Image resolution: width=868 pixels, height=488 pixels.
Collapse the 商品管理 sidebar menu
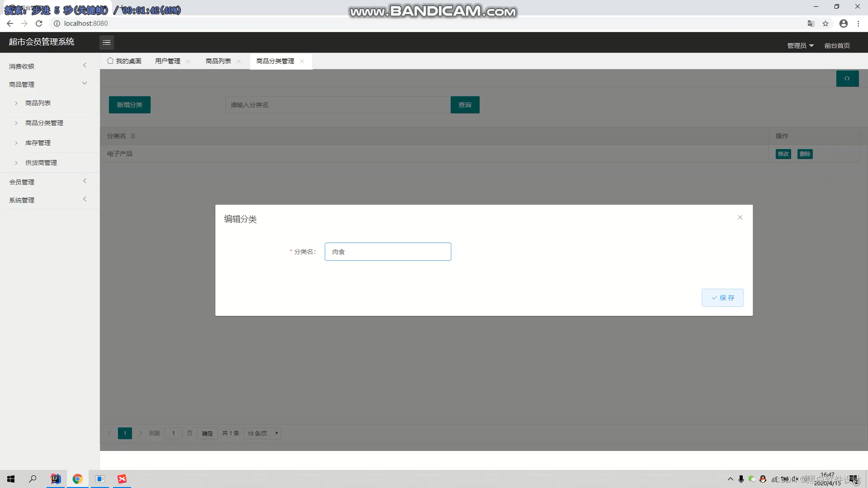pyautogui.click(x=50, y=84)
